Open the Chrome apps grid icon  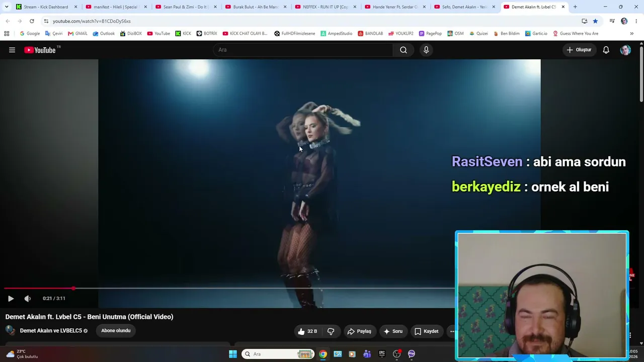7,34
